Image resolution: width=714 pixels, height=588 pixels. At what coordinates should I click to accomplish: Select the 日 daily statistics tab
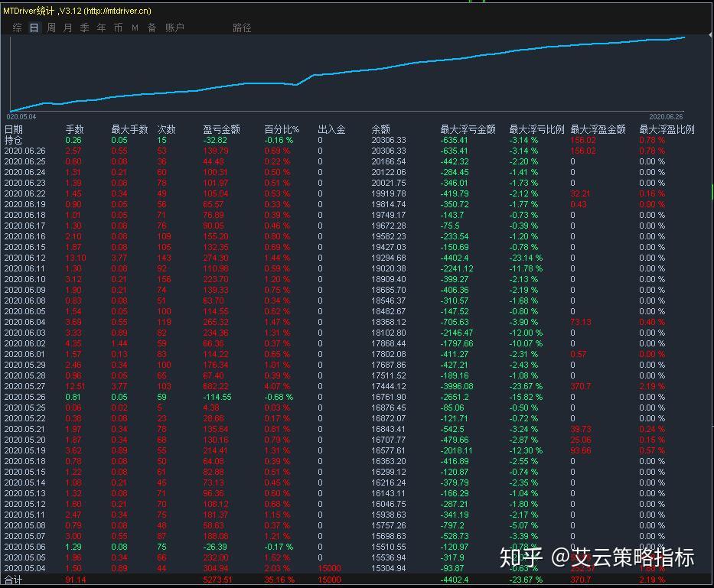click(x=34, y=28)
